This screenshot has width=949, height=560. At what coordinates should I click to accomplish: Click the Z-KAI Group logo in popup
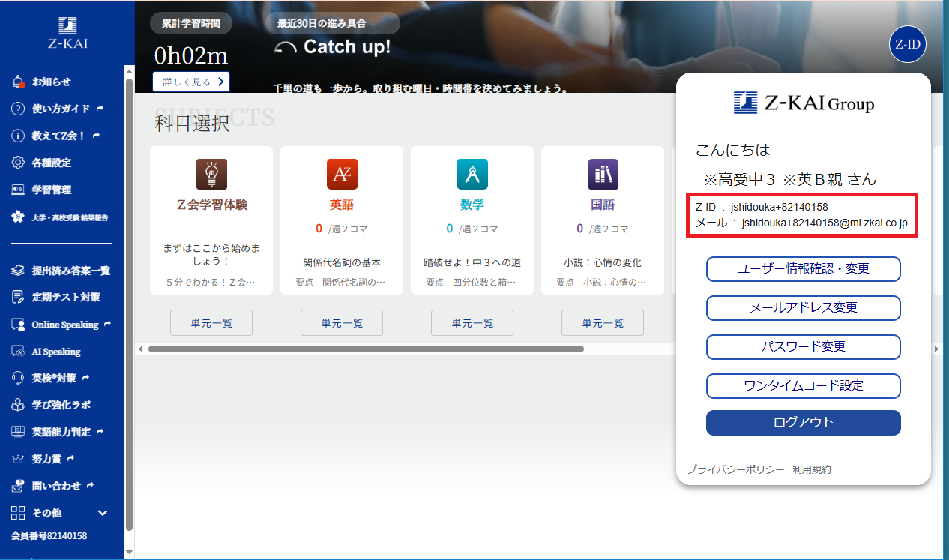point(804,103)
